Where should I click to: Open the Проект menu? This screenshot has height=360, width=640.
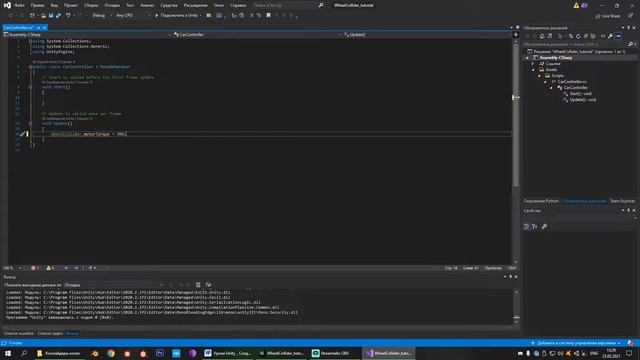click(x=71, y=5)
